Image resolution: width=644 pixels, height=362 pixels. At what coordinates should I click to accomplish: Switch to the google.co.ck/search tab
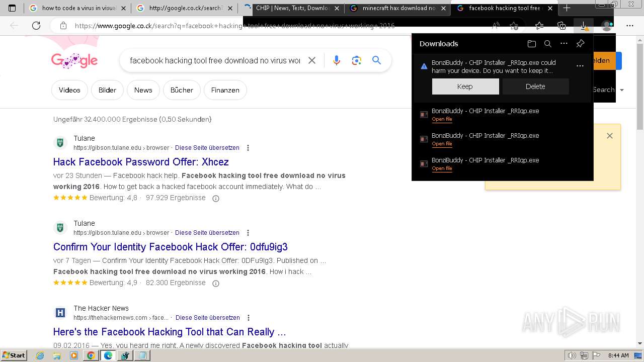coord(185,8)
